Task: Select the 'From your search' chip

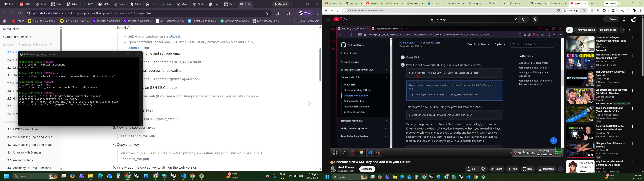Action: point(585,30)
